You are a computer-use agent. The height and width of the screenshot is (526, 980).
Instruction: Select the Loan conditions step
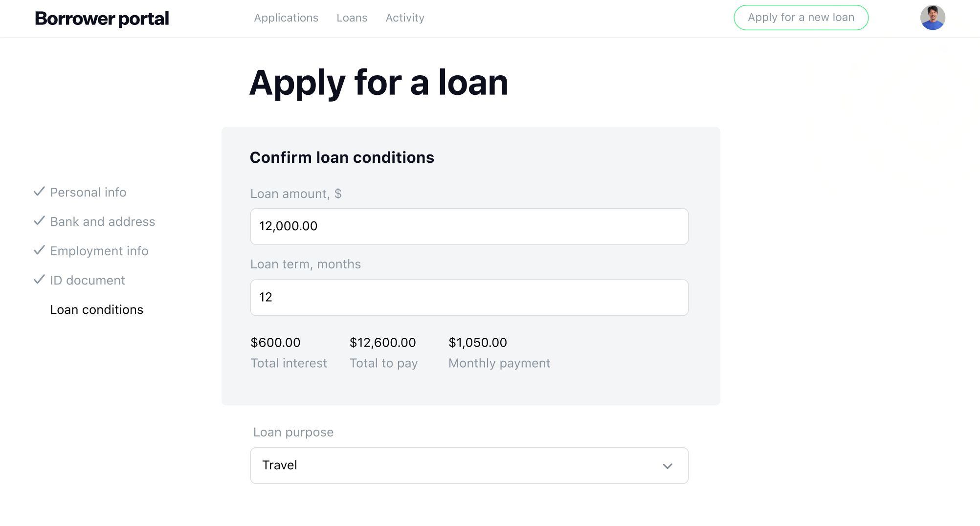[x=96, y=309]
